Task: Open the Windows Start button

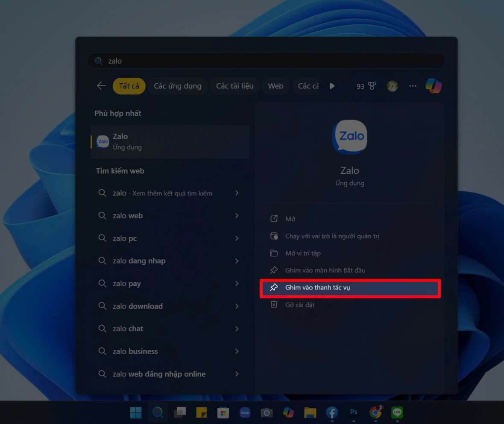Action: pos(136,412)
